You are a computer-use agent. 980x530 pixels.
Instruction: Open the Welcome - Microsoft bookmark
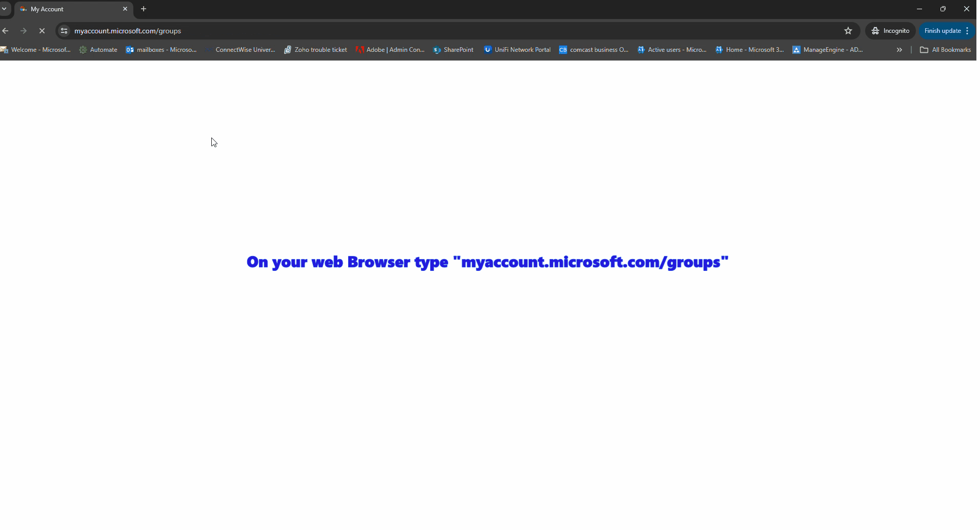(36, 50)
